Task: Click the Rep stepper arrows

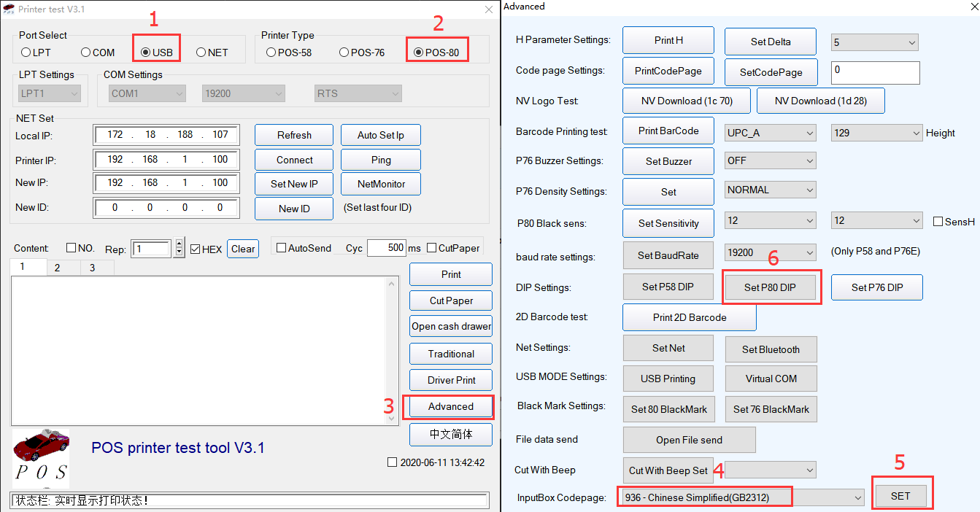Action: click(x=180, y=248)
